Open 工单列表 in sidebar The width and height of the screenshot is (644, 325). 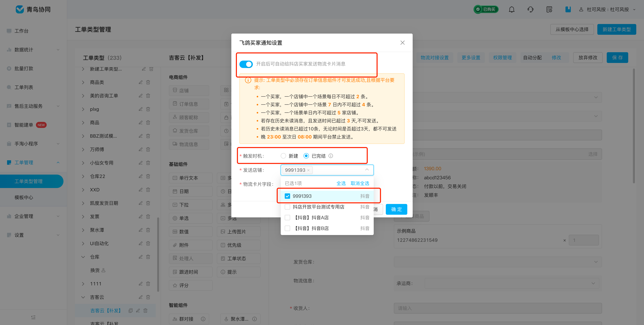click(x=24, y=87)
